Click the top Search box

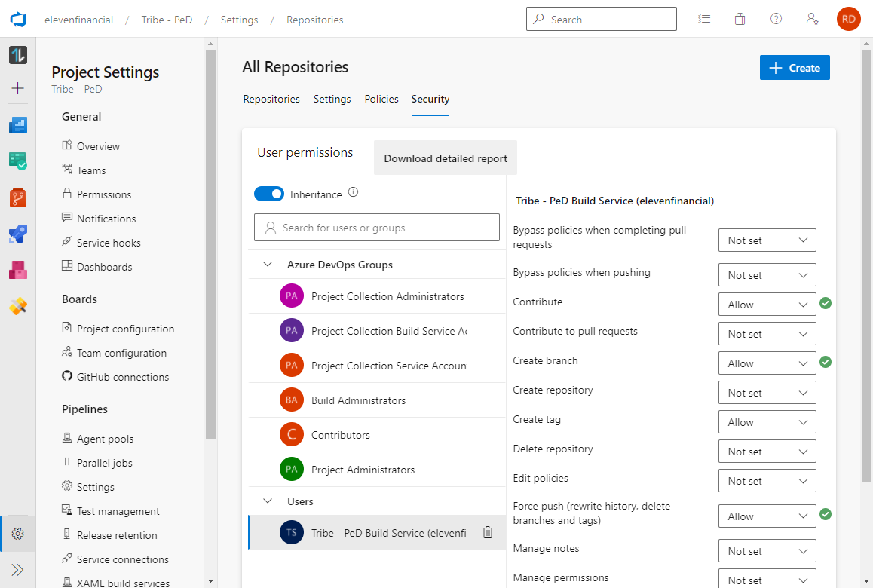(602, 19)
